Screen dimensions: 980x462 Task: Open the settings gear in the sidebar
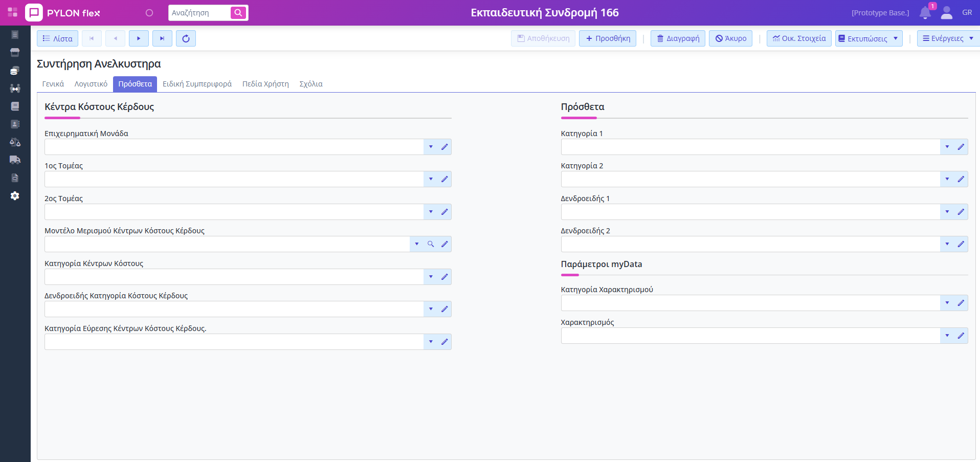pos(15,196)
